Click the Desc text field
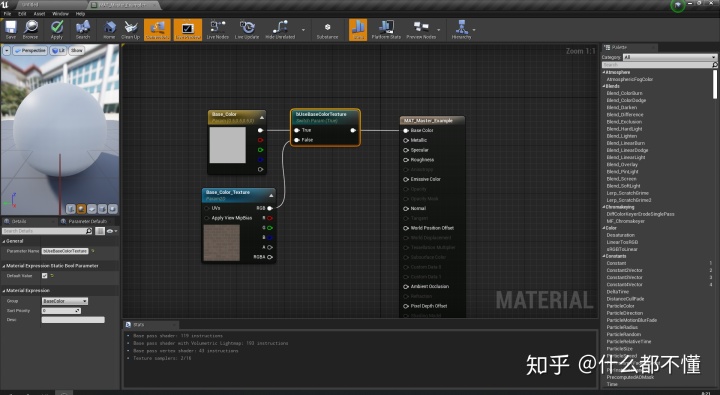The height and width of the screenshot is (395, 720). click(73, 320)
